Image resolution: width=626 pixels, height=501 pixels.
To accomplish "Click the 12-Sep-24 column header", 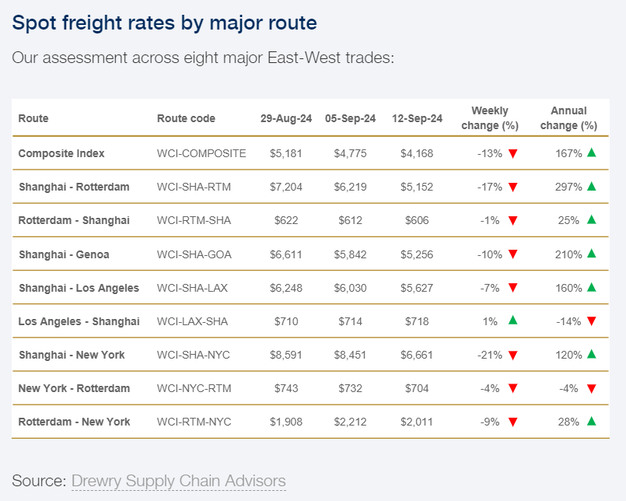I will [417, 118].
